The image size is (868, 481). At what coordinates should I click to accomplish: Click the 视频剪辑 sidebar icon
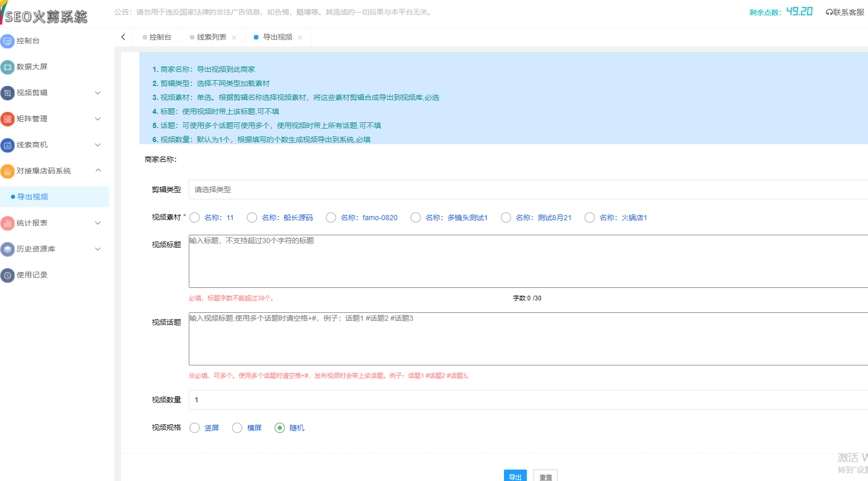point(7,93)
